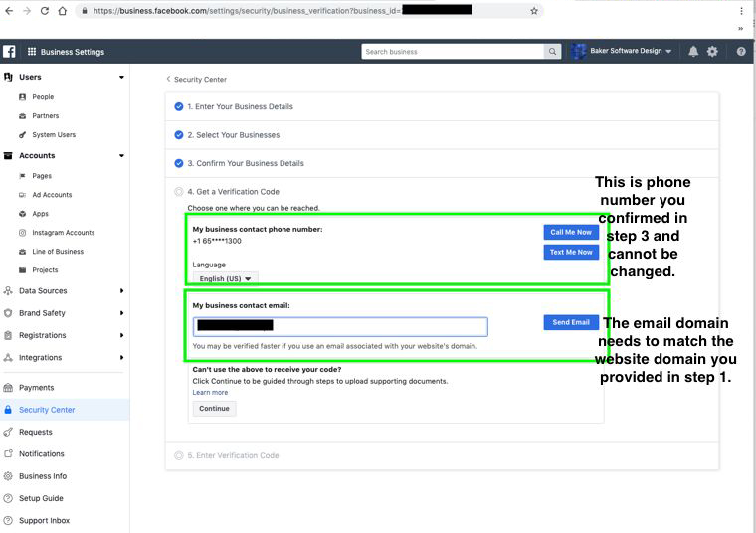Click the business contact email field

340,327
